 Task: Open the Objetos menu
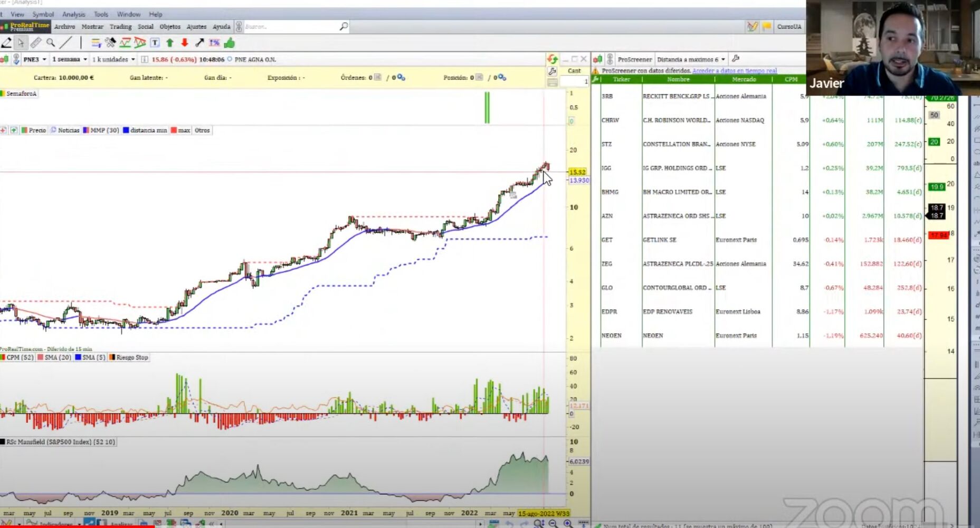[x=170, y=26]
